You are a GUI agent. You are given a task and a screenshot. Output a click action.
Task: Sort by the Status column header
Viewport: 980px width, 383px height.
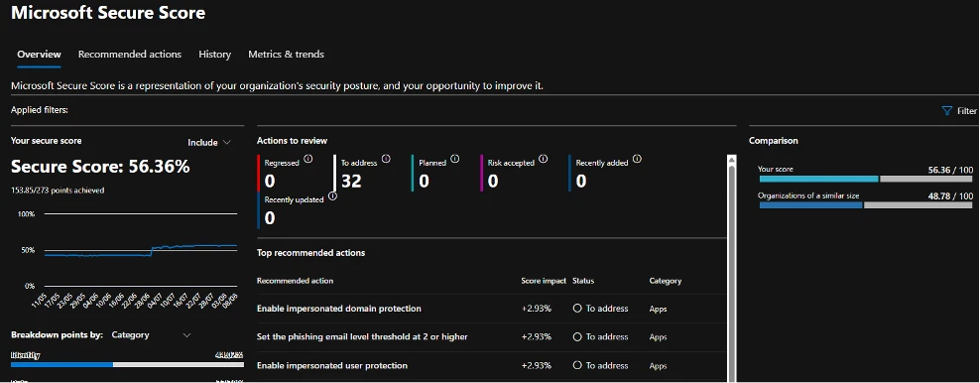click(x=583, y=281)
